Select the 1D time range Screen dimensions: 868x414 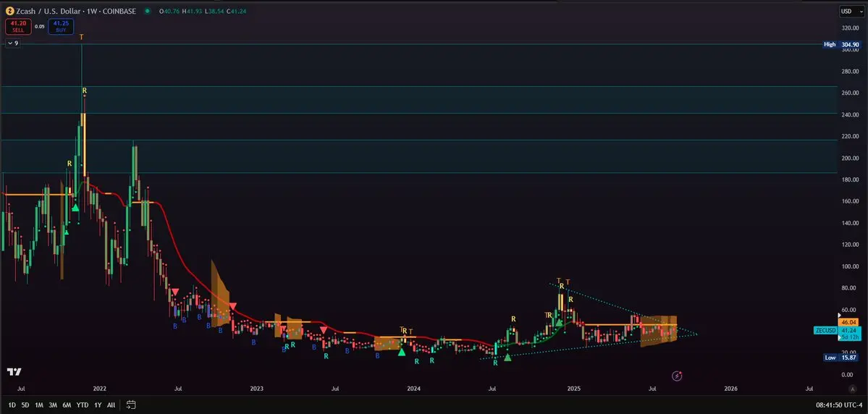12,405
